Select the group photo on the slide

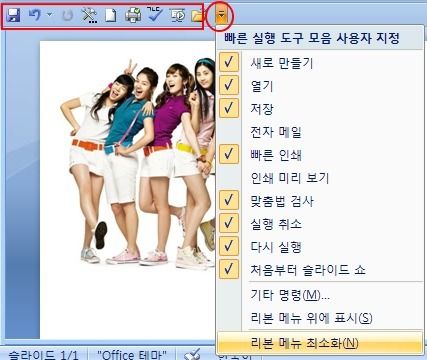[x=137, y=163]
